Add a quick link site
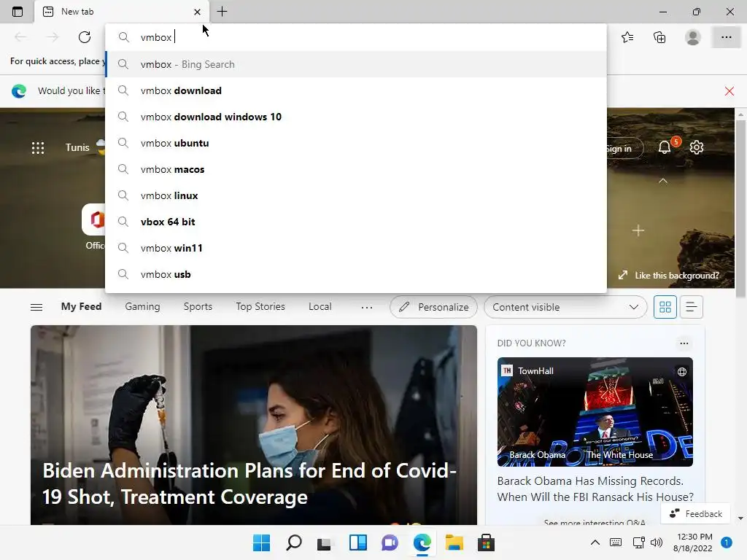 638,230
